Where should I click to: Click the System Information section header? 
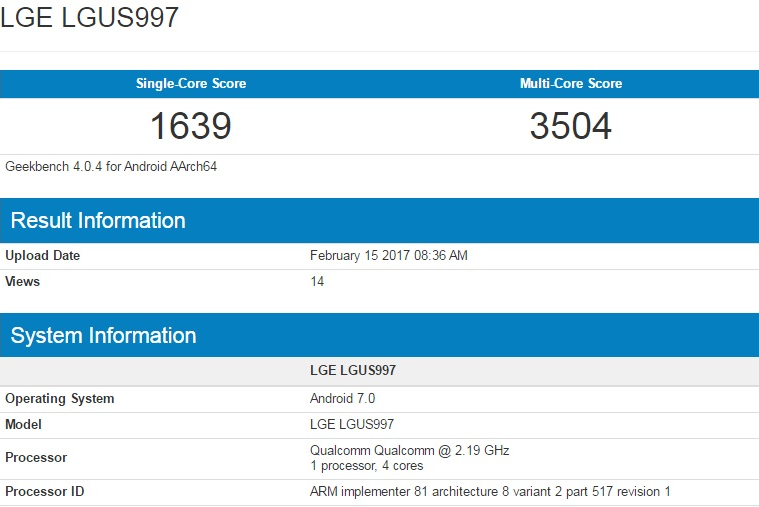click(x=103, y=336)
